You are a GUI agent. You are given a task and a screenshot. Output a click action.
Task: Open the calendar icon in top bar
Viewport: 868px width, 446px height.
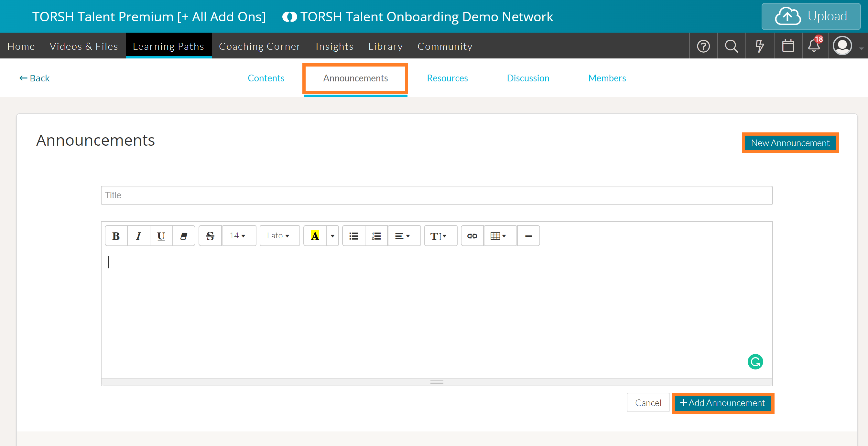(x=788, y=46)
